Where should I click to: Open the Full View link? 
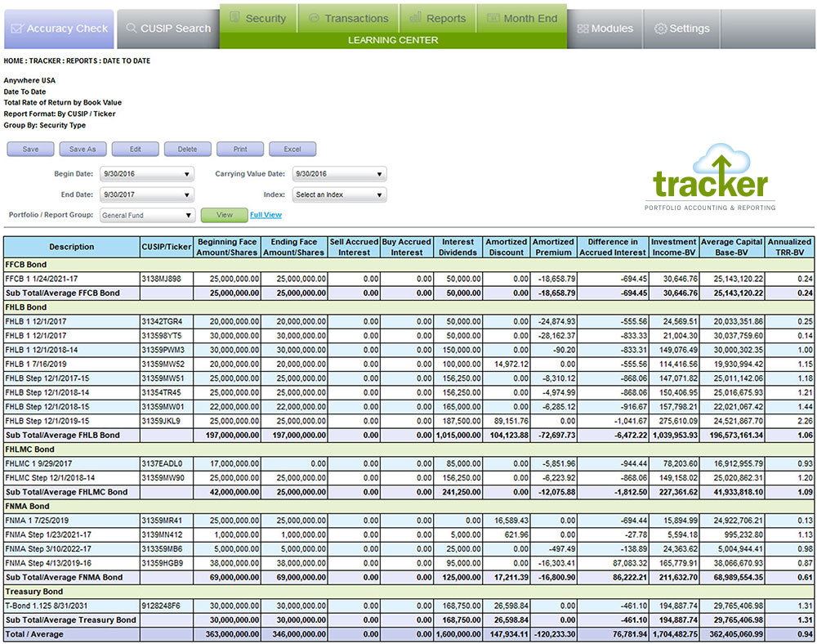[266, 215]
